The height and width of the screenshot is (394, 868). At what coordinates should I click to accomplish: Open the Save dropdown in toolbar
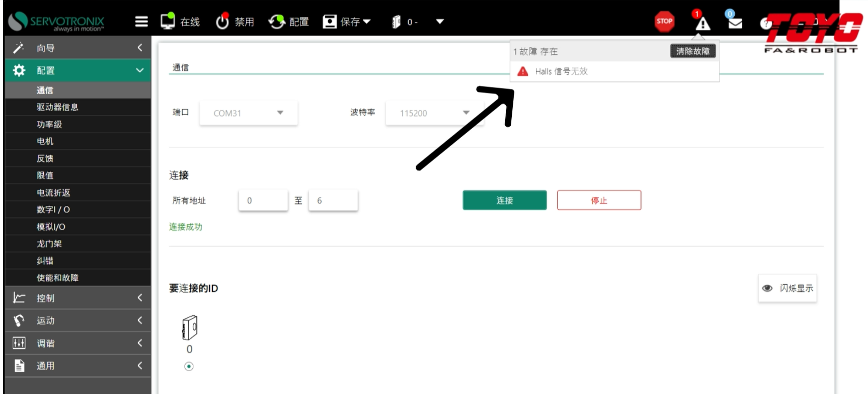(x=347, y=22)
